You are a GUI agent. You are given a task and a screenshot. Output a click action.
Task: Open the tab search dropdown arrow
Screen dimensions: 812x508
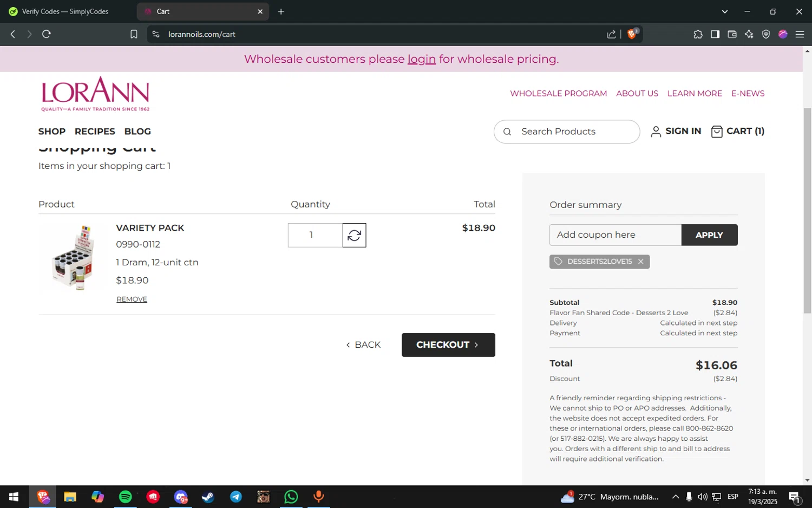point(724,11)
